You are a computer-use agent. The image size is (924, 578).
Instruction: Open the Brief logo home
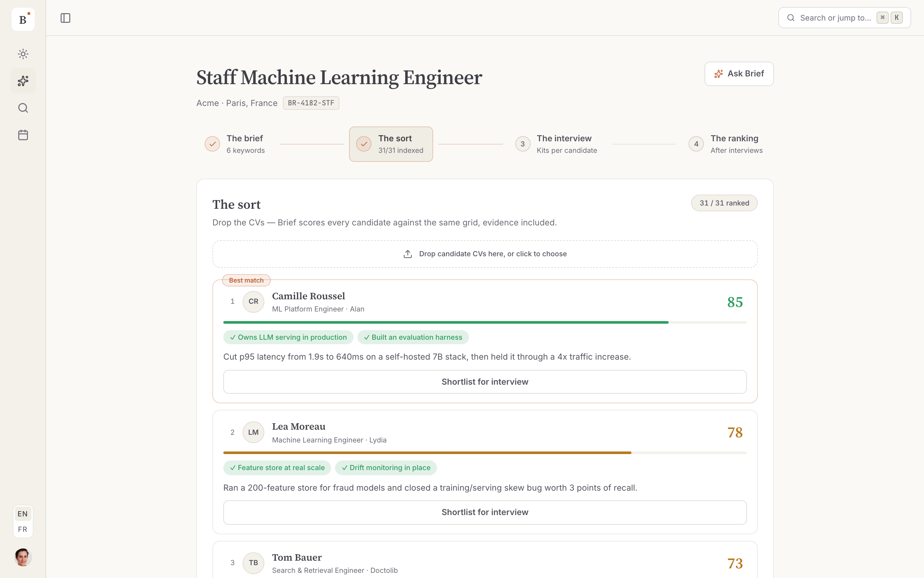(x=23, y=19)
